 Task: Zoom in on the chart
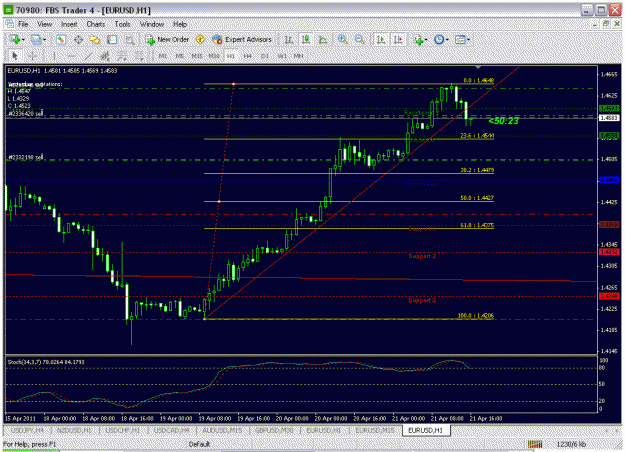click(x=342, y=39)
